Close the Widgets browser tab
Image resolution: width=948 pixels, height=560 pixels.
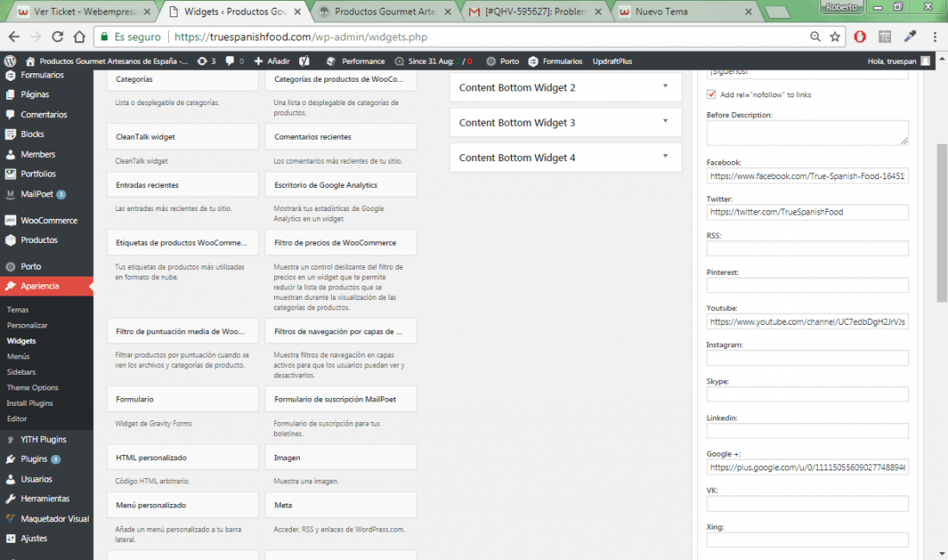(x=297, y=11)
